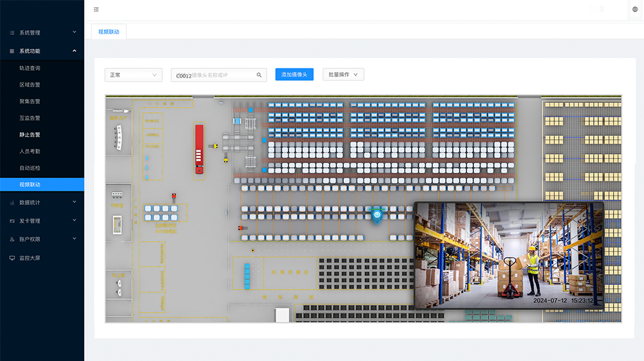Open the 正常 status dropdown
Viewport: 644px width, 361px height.
point(133,75)
